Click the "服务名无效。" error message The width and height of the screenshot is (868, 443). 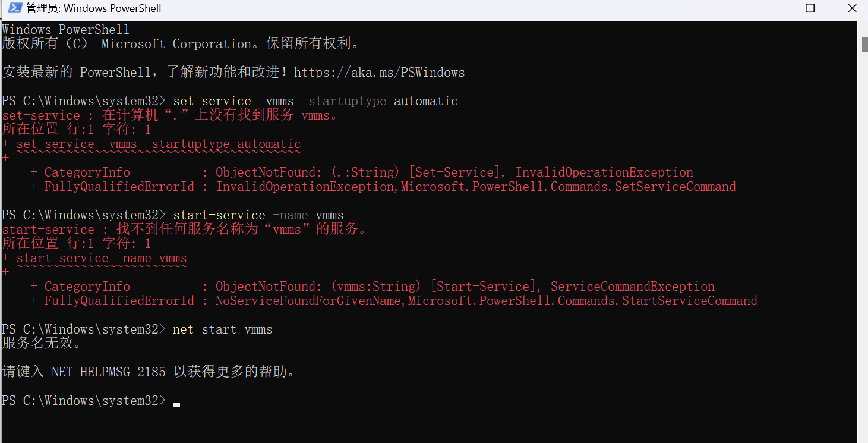point(42,343)
